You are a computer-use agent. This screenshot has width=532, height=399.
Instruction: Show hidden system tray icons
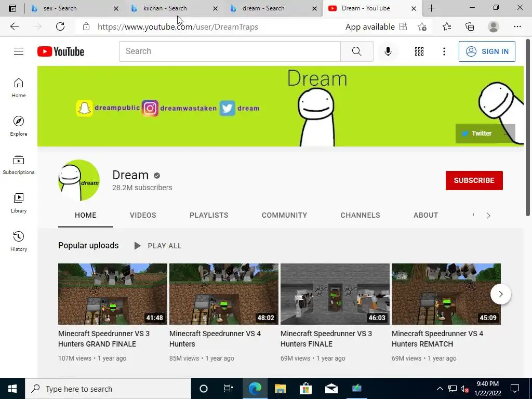coord(440,389)
